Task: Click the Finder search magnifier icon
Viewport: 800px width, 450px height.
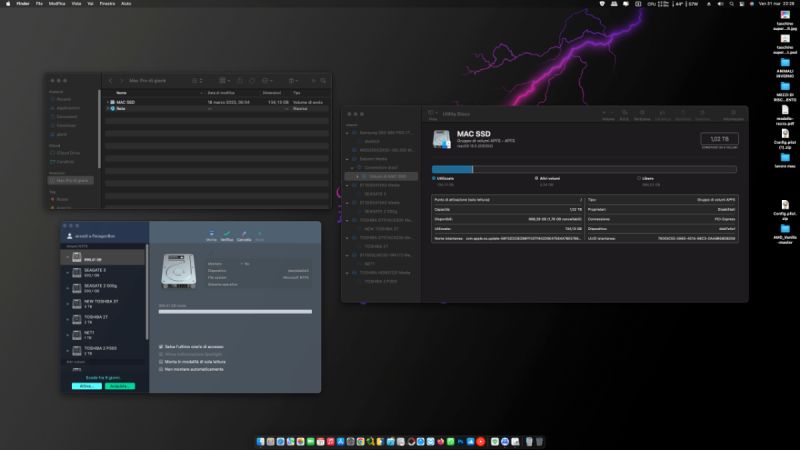Action: click(x=323, y=81)
